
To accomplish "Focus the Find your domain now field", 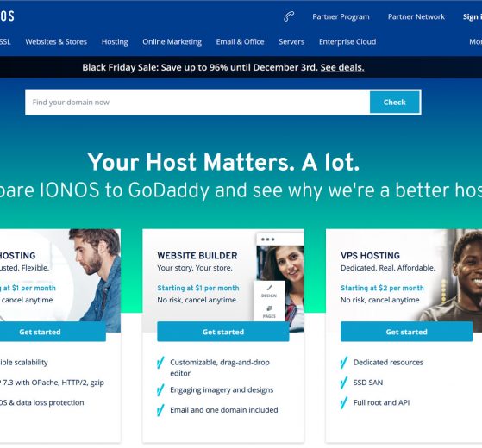I will point(197,103).
